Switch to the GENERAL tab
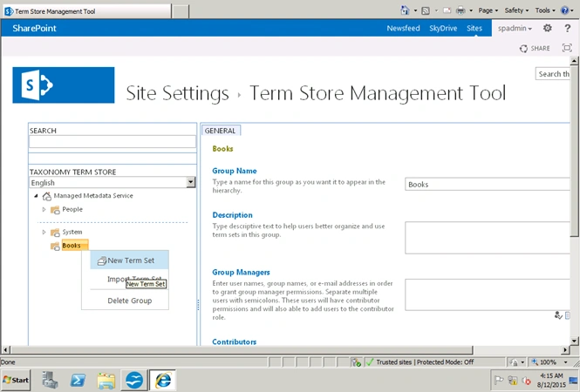 (220, 131)
